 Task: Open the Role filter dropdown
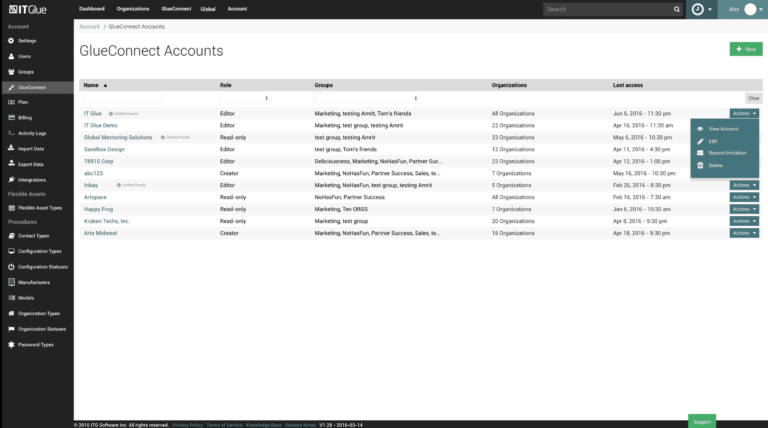(244, 98)
